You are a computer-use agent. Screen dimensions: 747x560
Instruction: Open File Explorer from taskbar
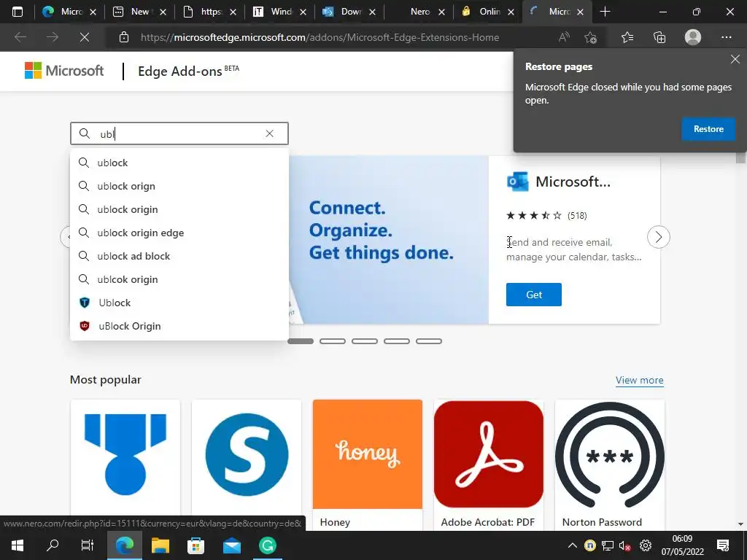click(x=160, y=545)
